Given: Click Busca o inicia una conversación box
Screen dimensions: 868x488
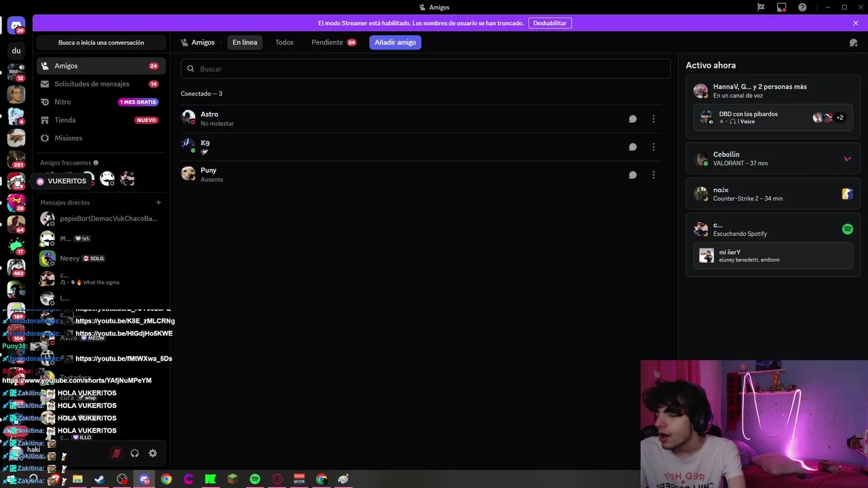Looking at the screenshot, I should tap(101, 43).
